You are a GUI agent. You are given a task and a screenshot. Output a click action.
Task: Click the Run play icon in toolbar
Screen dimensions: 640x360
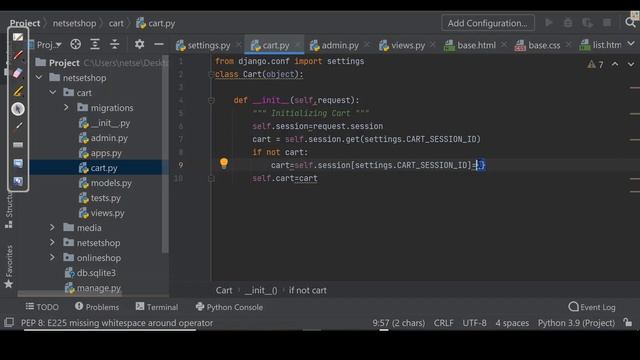[x=549, y=22]
